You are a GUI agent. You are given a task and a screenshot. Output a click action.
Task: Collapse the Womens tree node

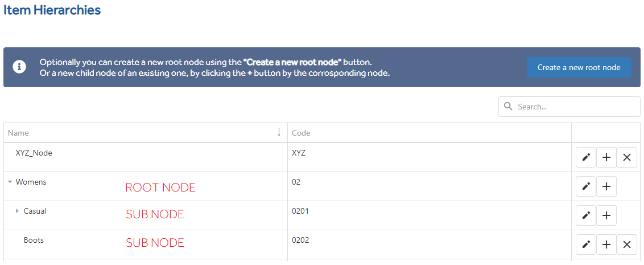click(10, 182)
